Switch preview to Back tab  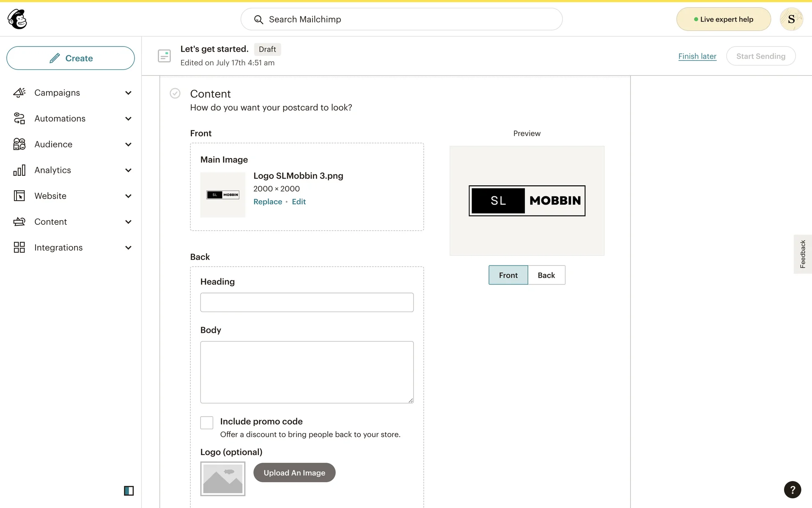[x=546, y=275]
